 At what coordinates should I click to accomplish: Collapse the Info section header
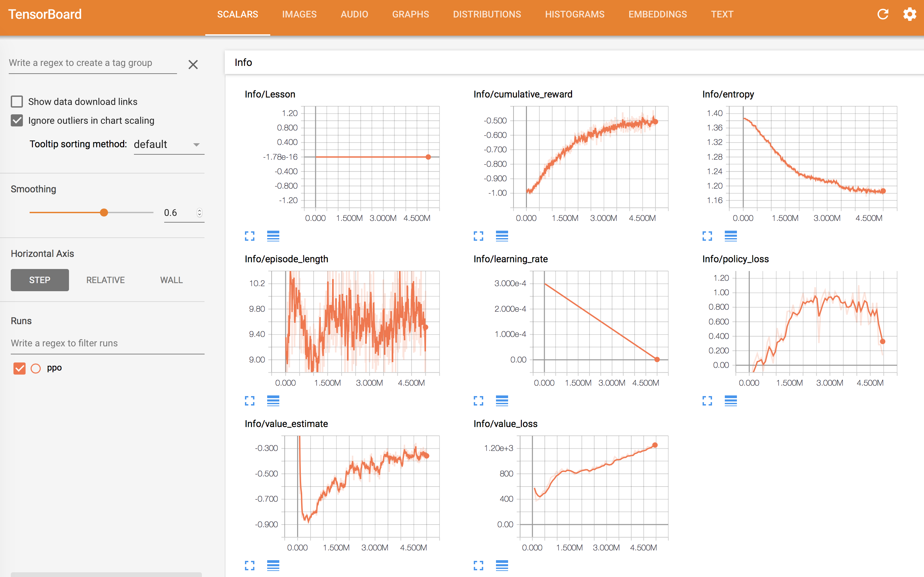tap(243, 63)
